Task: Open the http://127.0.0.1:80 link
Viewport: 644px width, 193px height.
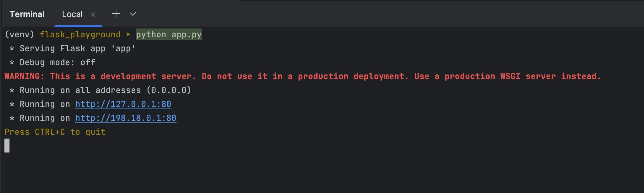Action: [x=123, y=104]
